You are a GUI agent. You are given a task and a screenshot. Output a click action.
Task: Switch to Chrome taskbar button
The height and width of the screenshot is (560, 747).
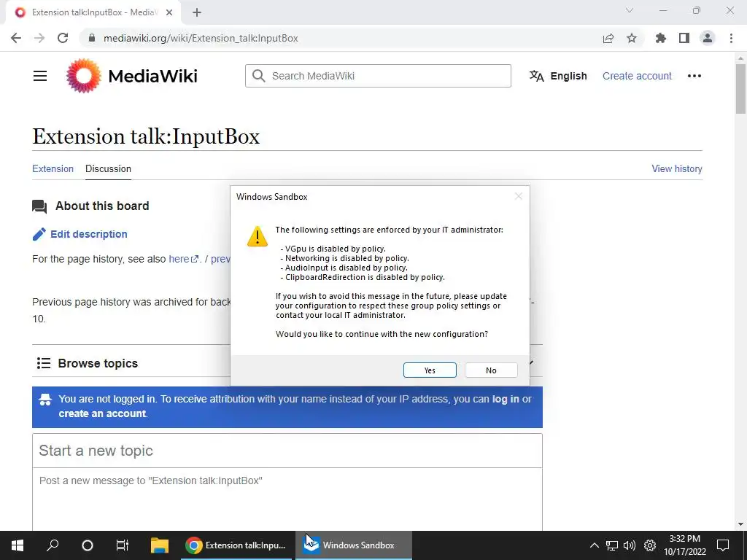click(x=236, y=545)
